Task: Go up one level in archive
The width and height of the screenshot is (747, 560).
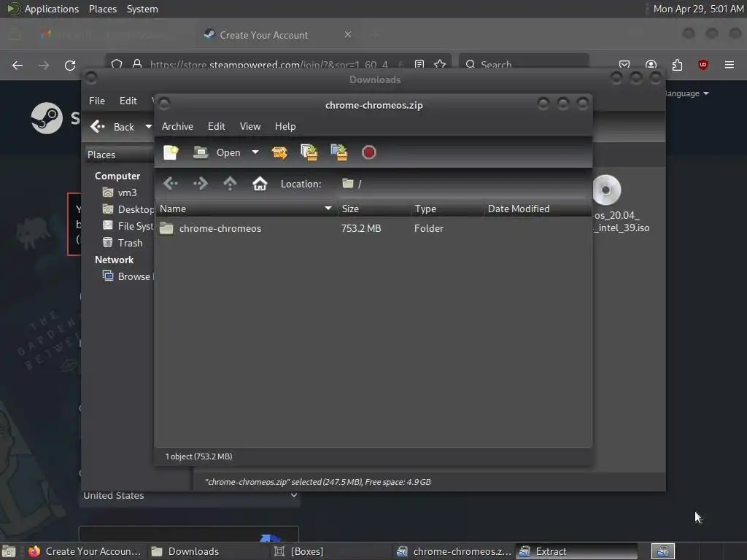Action: pos(230,183)
